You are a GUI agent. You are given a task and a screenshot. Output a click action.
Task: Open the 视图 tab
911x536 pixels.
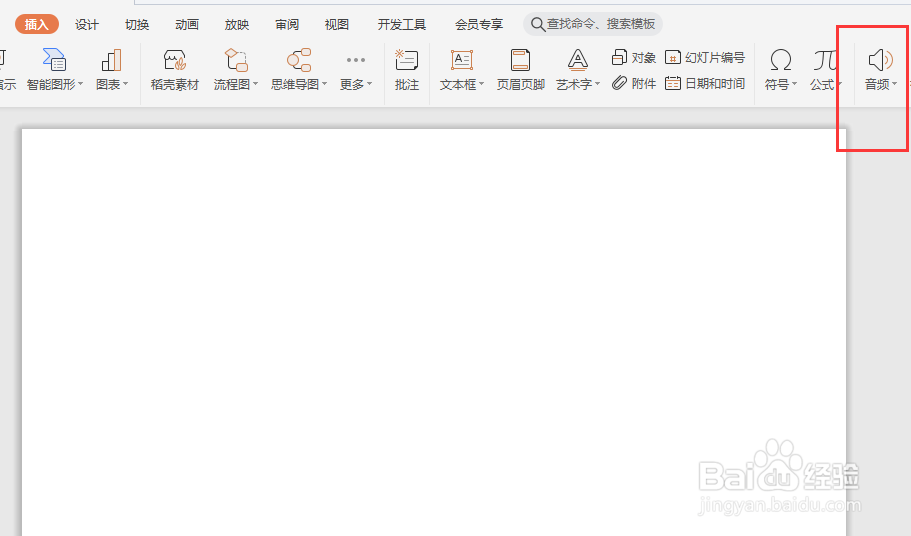(337, 24)
